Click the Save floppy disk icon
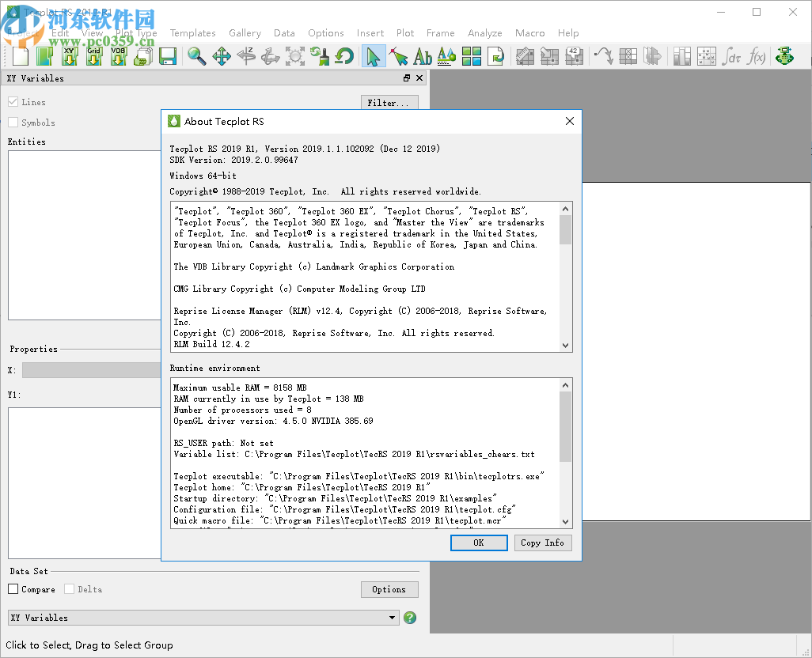The image size is (812, 658). tap(167, 56)
